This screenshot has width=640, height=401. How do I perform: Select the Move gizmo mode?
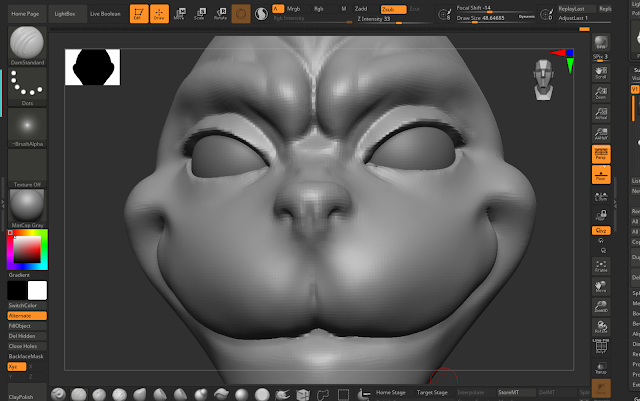180,14
